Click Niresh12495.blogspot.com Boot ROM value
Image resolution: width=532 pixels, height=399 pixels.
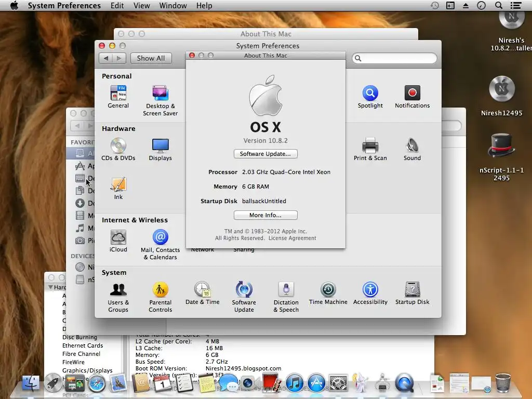coord(243,368)
